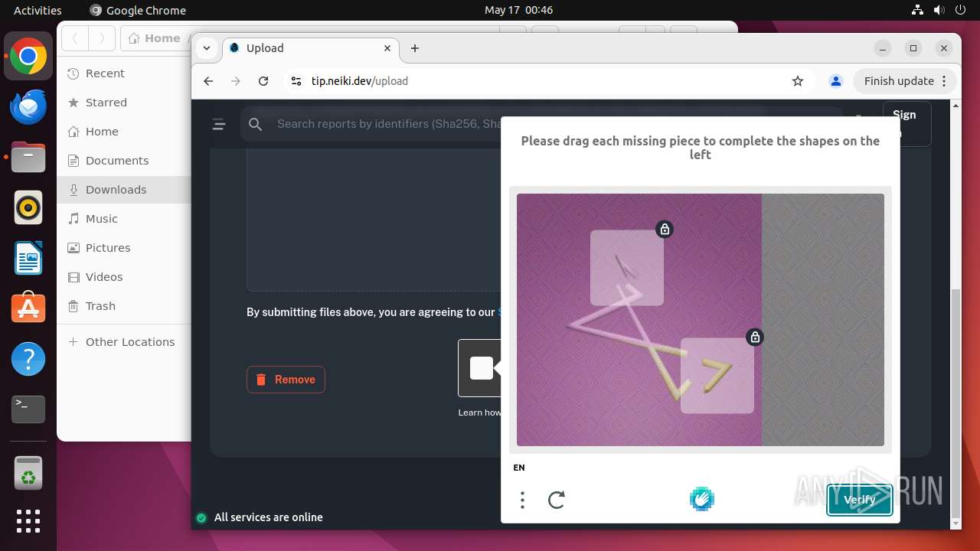Click the Chrome back arrow
This screenshot has height=551, width=980.
(208, 81)
